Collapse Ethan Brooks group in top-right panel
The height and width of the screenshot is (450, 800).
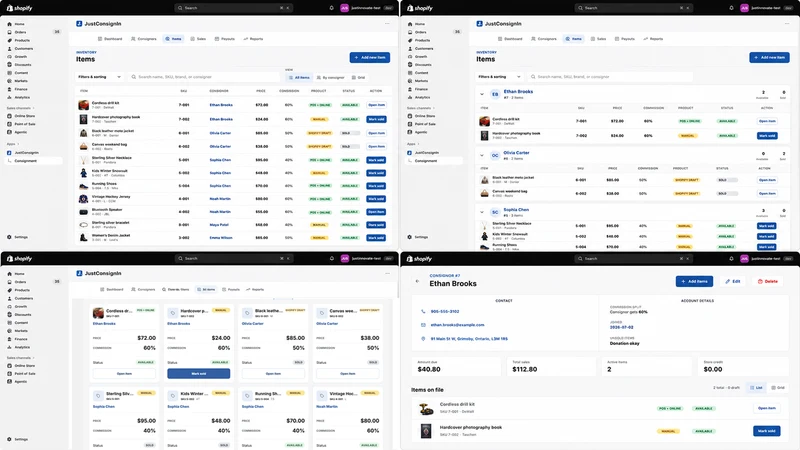pos(482,94)
